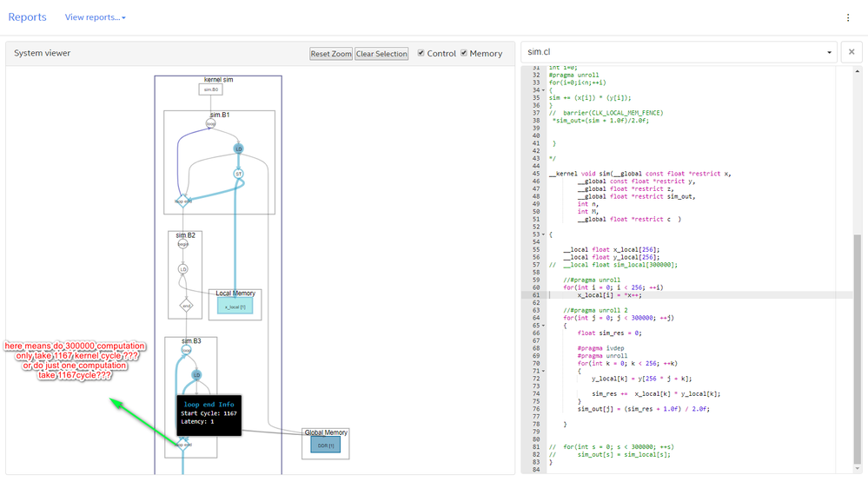Viewport: 868px width, 488px height.
Task: Select the end diamond in sim.B2
Action: (185, 305)
